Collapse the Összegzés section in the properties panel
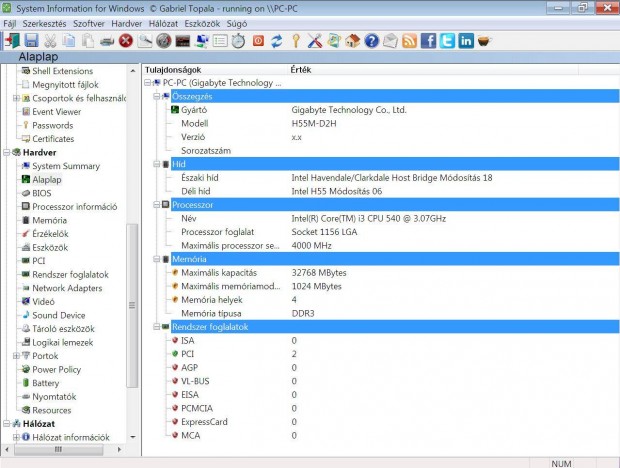 point(154,96)
